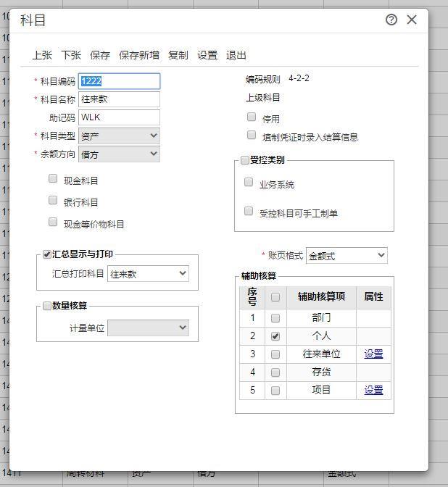Uncheck 汇总显示与打印
This screenshot has height=487, width=448.
click(x=47, y=254)
